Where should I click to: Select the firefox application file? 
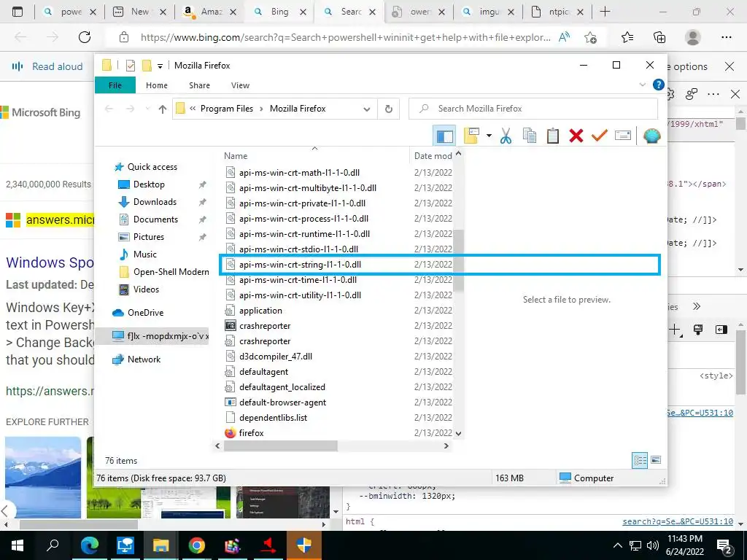coord(251,433)
